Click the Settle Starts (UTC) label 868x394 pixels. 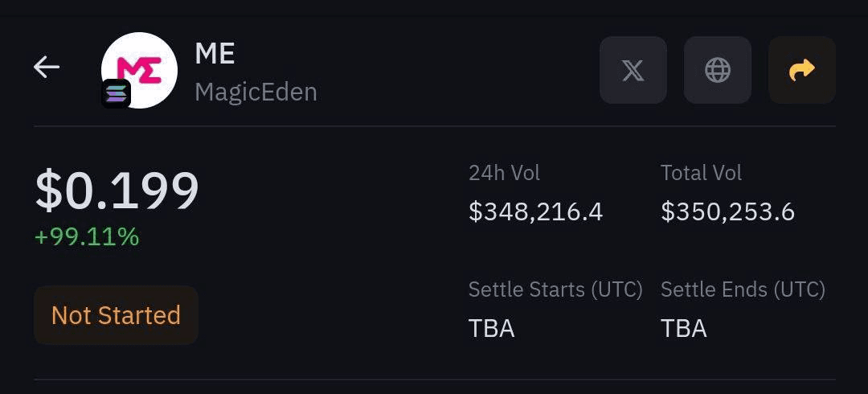[x=555, y=289]
